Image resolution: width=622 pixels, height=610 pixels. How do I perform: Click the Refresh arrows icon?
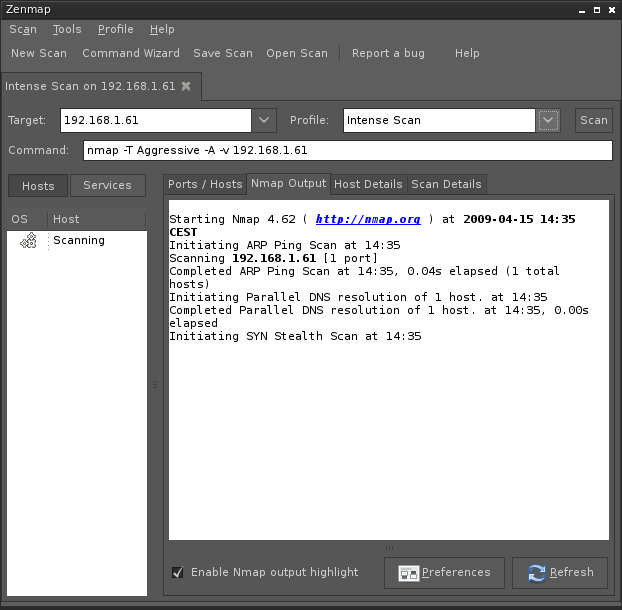point(537,573)
